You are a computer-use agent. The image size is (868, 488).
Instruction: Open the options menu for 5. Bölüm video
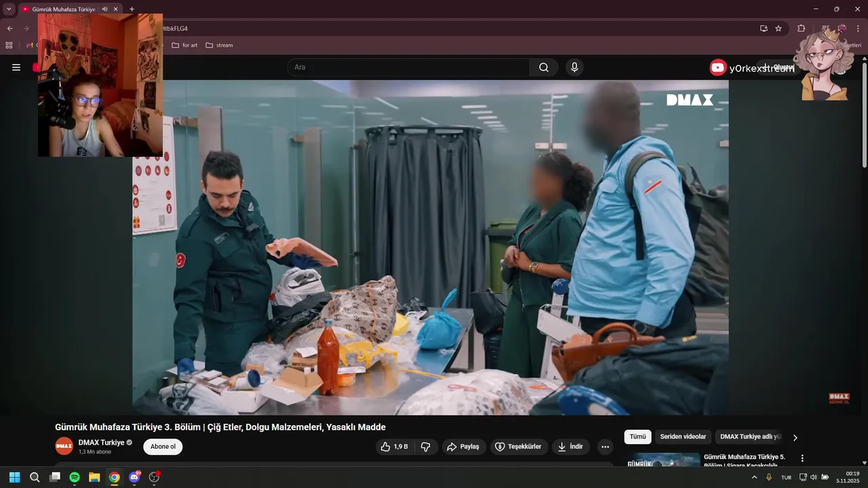pos(802,459)
